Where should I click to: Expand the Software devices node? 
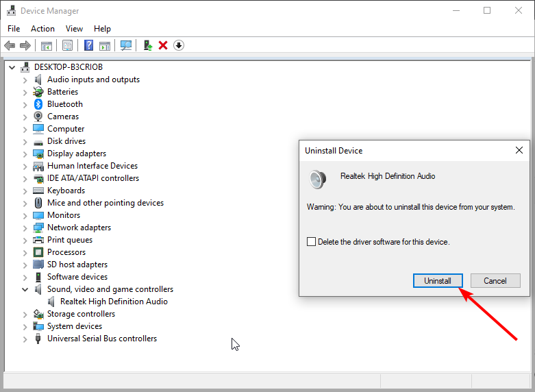(x=25, y=278)
